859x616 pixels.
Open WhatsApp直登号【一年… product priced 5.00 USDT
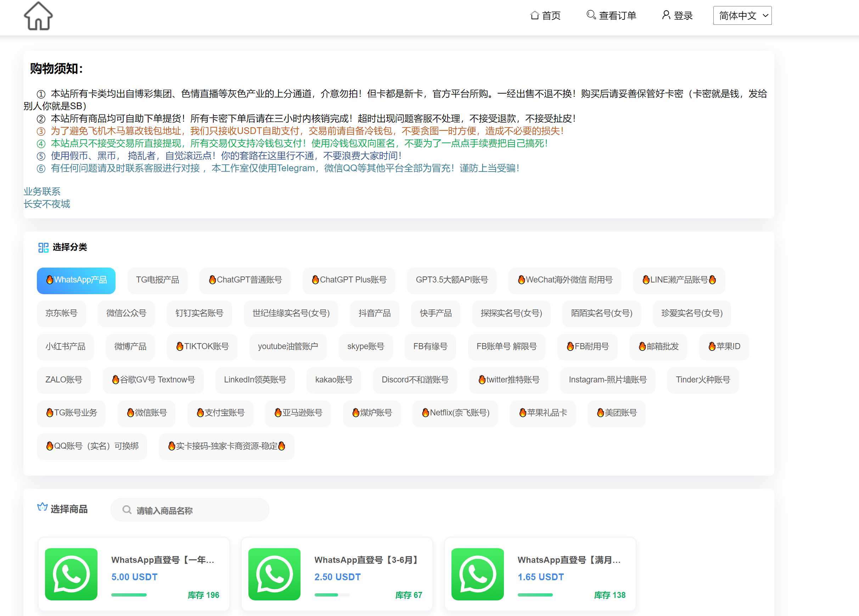point(134,574)
